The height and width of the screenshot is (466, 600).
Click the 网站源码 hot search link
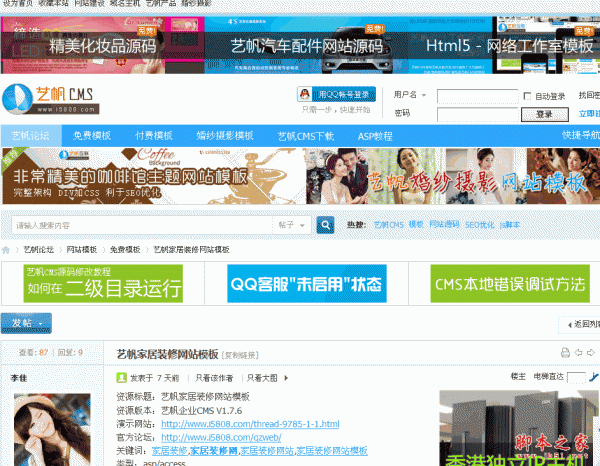(444, 225)
